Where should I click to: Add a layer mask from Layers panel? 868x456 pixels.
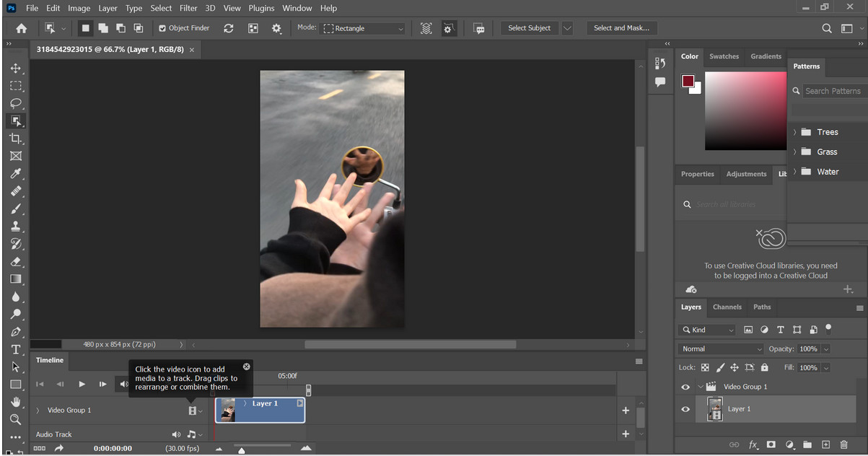pyautogui.click(x=771, y=444)
